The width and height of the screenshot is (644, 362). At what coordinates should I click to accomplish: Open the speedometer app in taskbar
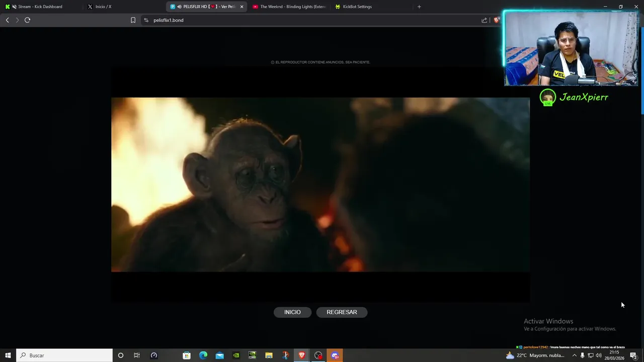pos(154,355)
